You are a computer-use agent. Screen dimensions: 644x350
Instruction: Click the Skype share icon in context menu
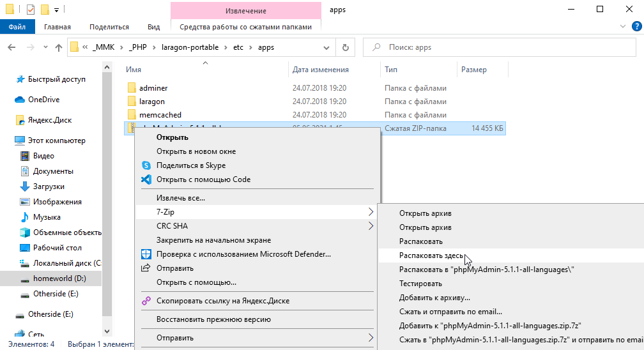pyautogui.click(x=145, y=165)
